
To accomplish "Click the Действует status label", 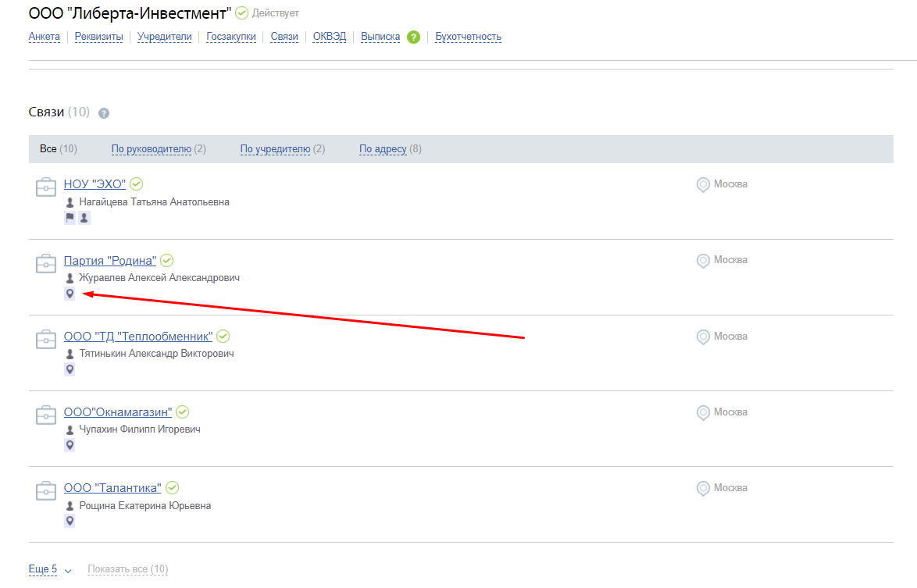I will point(276,12).
